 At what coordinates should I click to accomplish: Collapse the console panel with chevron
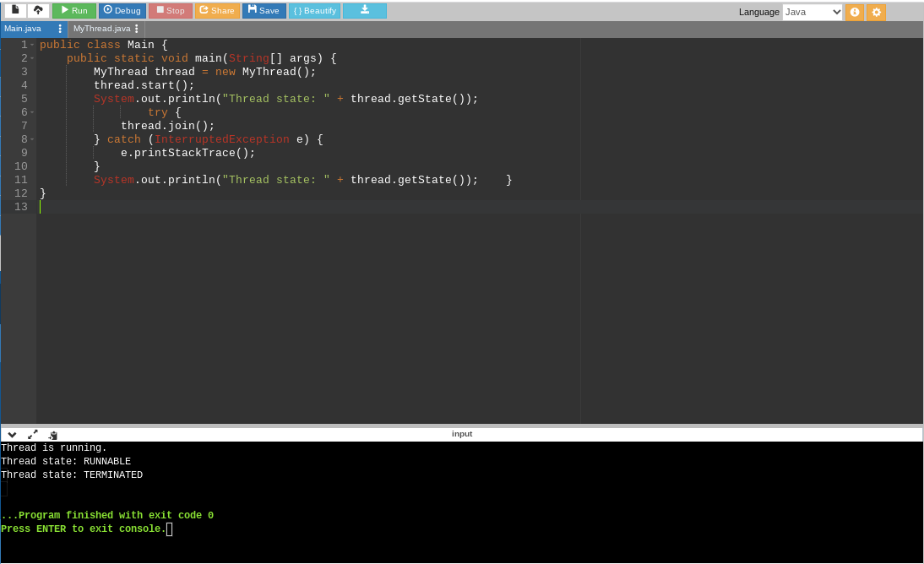(x=12, y=434)
